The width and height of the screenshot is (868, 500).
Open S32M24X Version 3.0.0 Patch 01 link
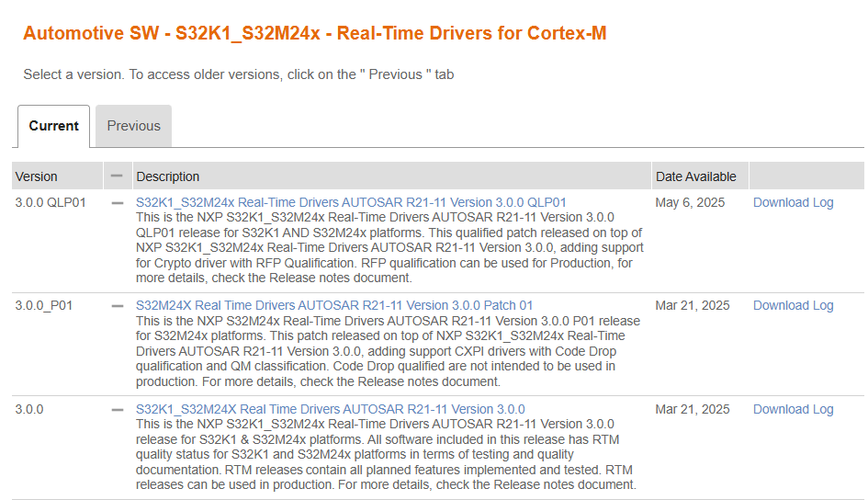(334, 306)
